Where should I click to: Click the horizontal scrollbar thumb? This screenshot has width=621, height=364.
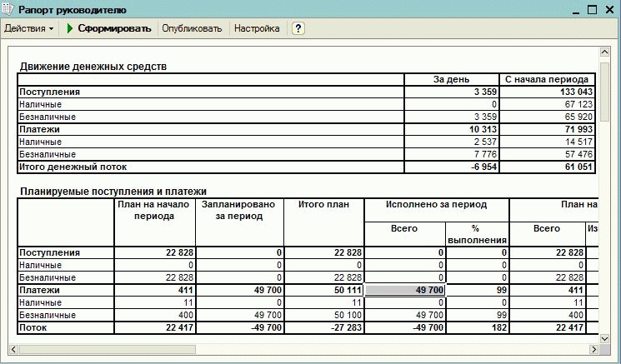pos(108,349)
